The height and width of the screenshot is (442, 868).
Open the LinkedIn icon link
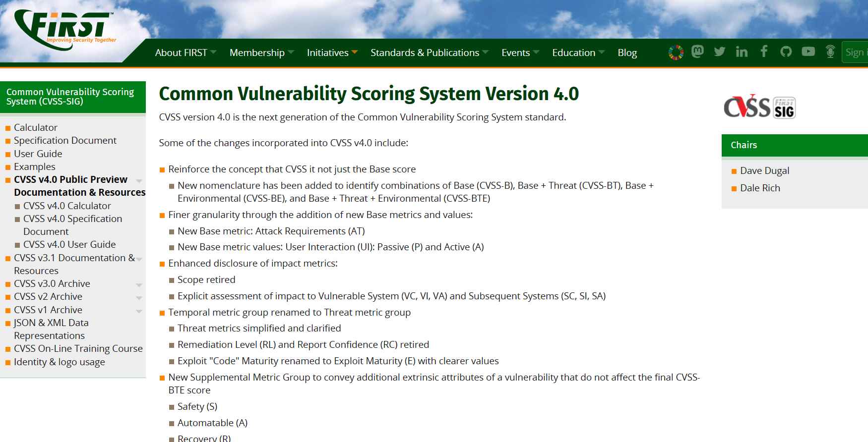(x=742, y=52)
